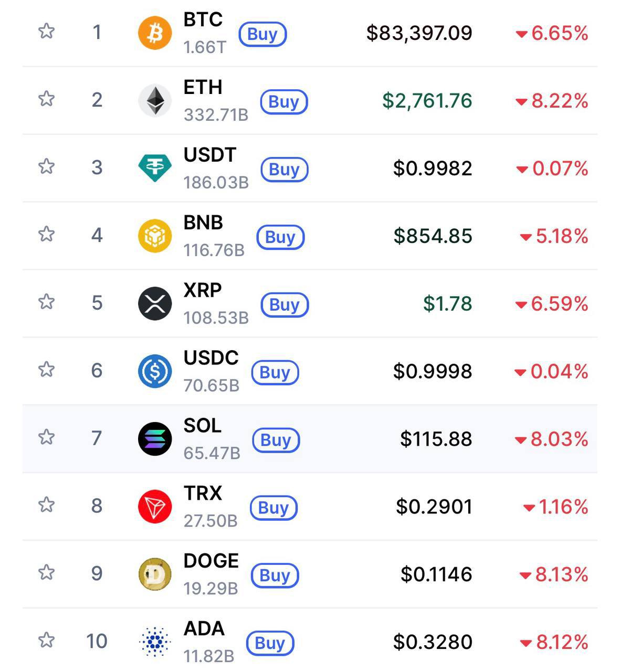620x672 pixels.
Task: Hit Buy for ADA
Action: (270, 643)
